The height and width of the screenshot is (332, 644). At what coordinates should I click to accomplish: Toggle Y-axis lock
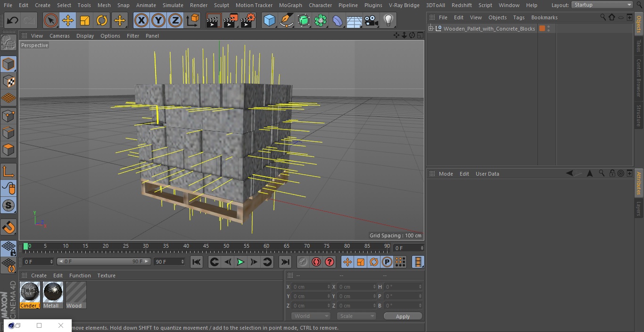[158, 21]
